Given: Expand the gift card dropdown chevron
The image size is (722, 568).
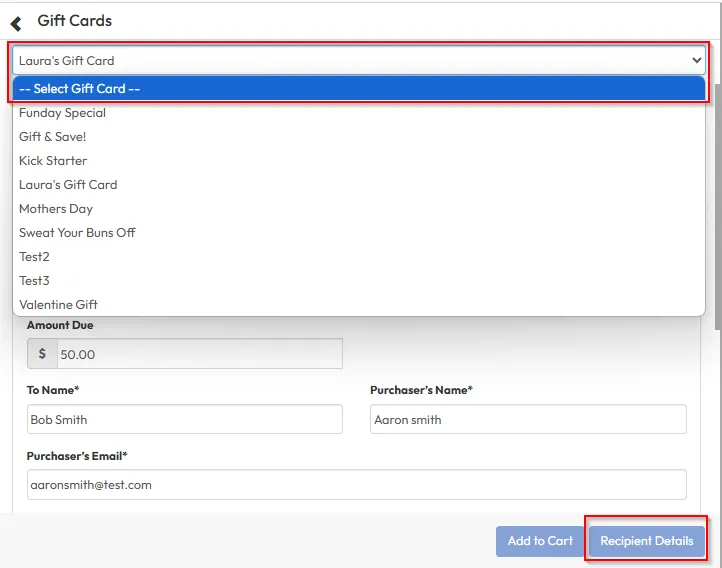Looking at the screenshot, I should click(x=697, y=60).
